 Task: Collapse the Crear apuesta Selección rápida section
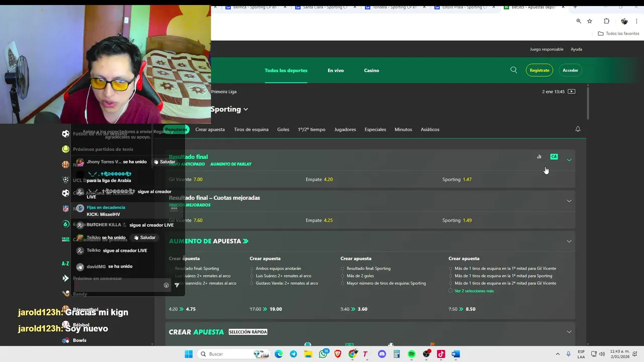(x=569, y=332)
